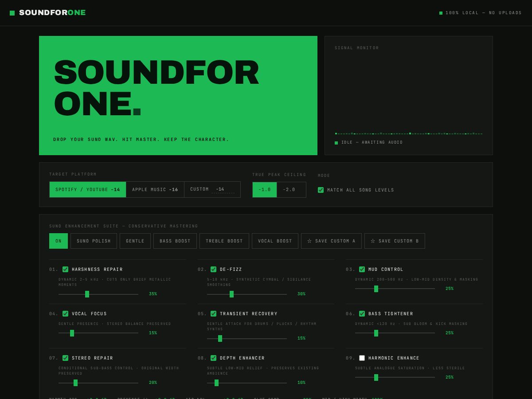Click the De-Fizz 30% value
The height and width of the screenshot is (399, 532).
pyautogui.click(x=301, y=294)
